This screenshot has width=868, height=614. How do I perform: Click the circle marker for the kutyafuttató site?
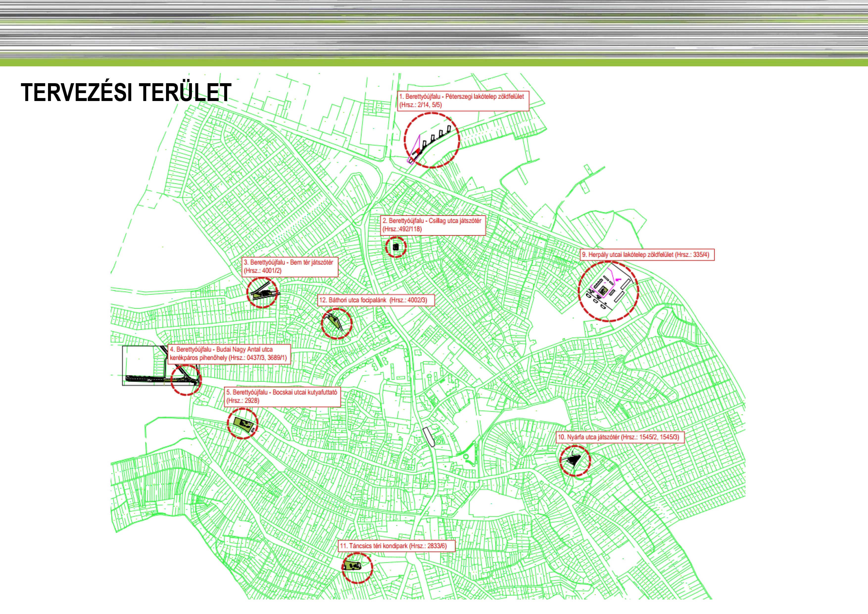tap(242, 423)
